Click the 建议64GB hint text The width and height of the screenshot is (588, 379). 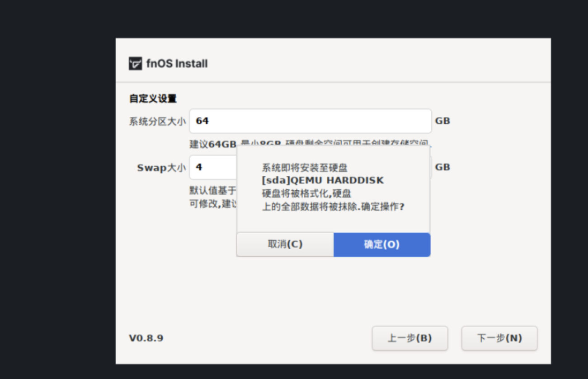[213, 144]
